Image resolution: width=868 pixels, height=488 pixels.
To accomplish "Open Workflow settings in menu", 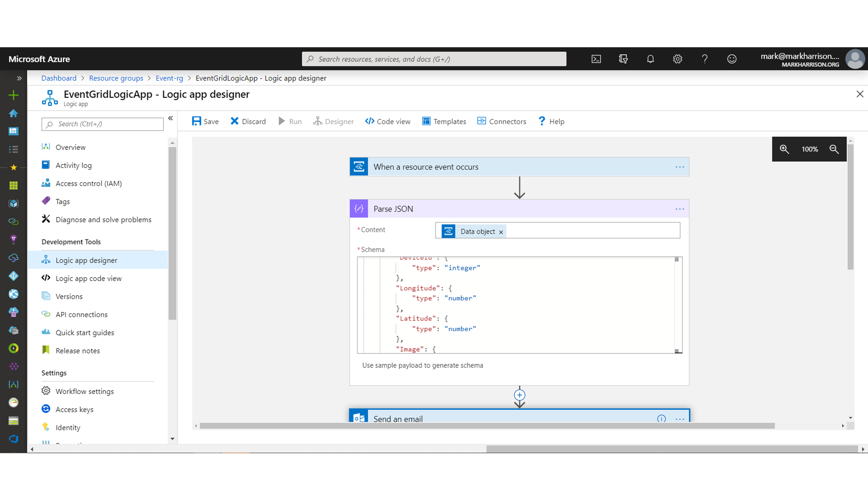I will pos(84,391).
